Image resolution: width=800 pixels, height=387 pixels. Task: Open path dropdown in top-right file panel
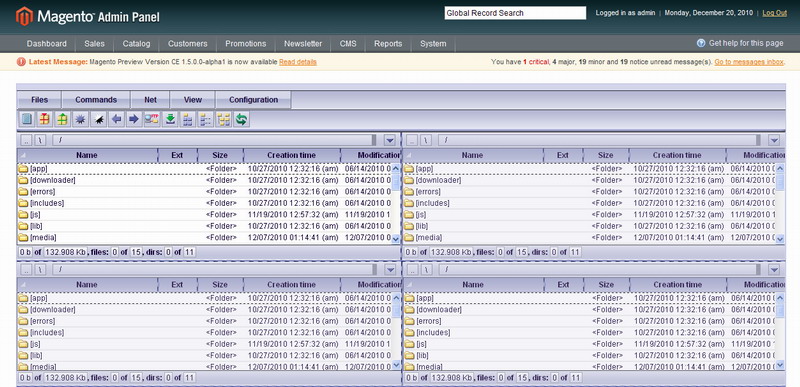click(774, 140)
